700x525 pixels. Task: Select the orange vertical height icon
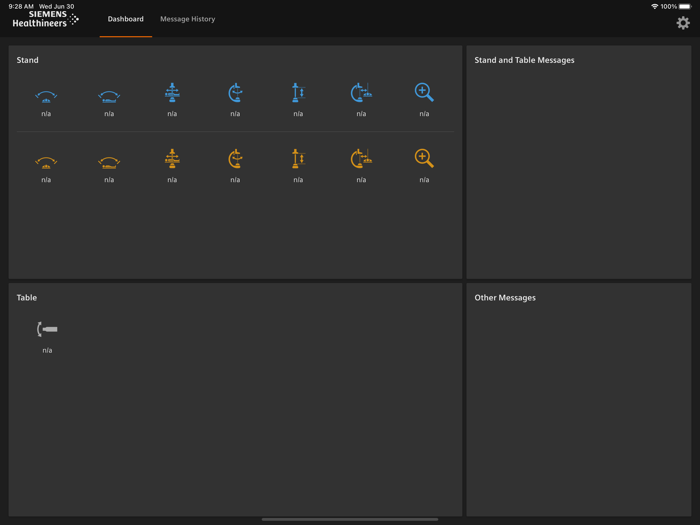[x=298, y=158]
